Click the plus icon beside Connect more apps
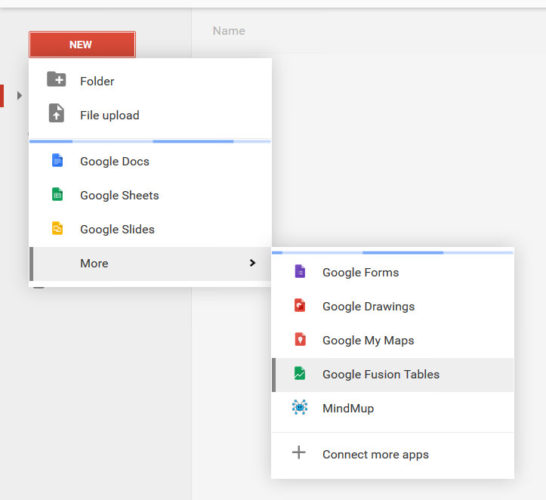This screenshot has width=546, height=500. [299, 452]
